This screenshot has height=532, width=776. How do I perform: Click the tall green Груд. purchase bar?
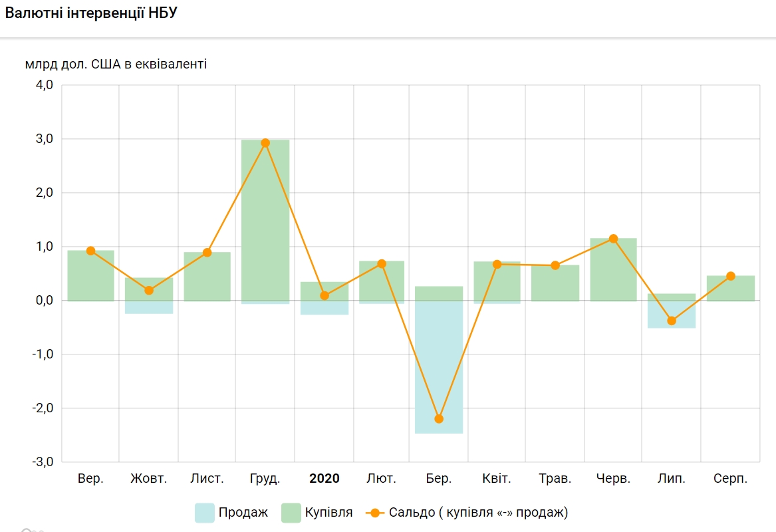(265, 219)
